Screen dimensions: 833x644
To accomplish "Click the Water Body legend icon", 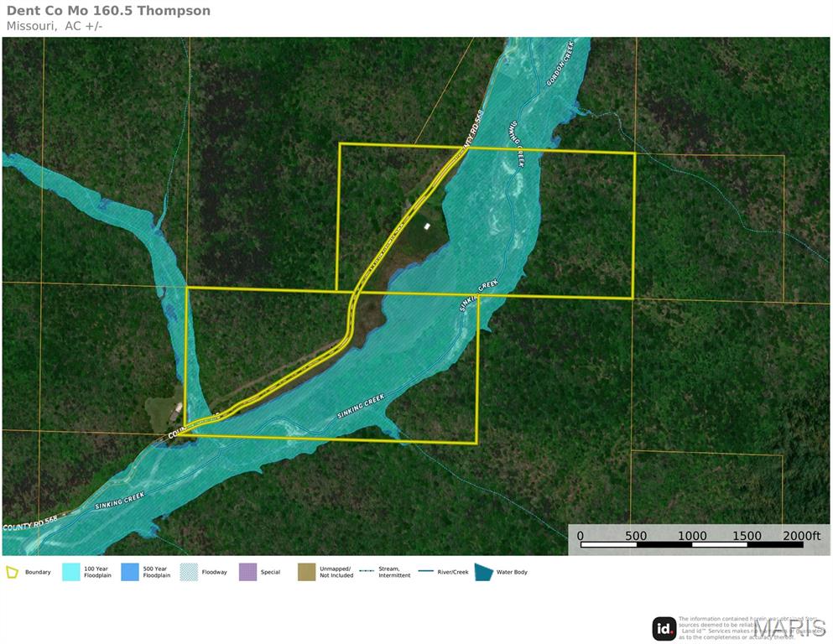I will coord(483,572).
